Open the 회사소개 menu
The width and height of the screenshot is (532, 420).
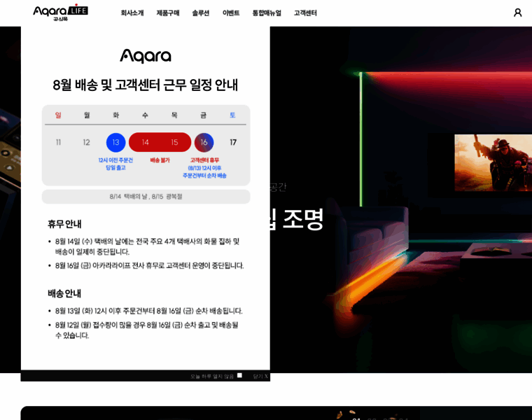pyautogui.click(x=132, y=13)
